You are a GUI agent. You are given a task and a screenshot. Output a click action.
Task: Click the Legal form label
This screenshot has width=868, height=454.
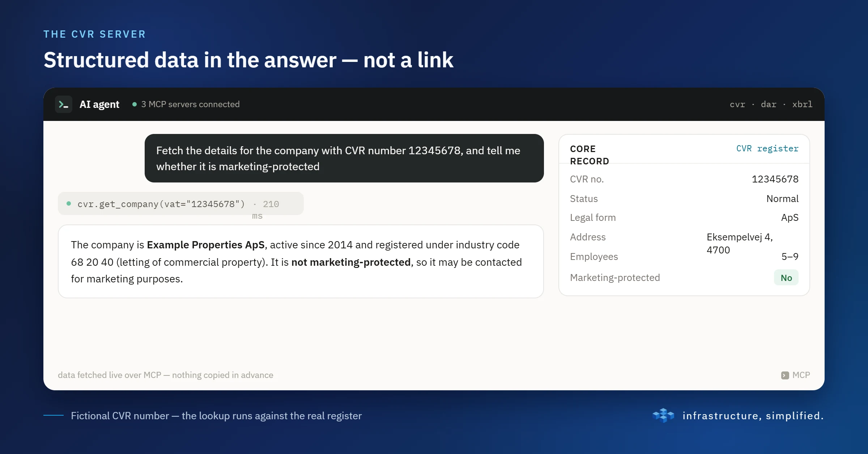point(593,218)
